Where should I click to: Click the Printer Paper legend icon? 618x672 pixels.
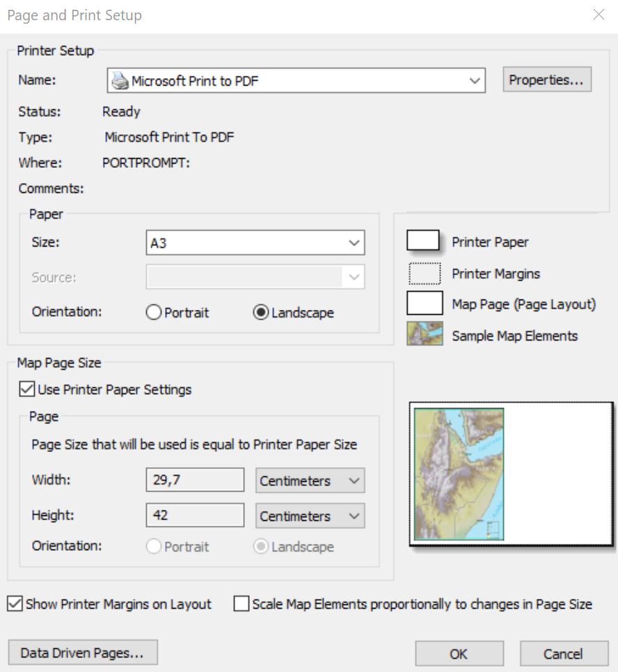422,240
